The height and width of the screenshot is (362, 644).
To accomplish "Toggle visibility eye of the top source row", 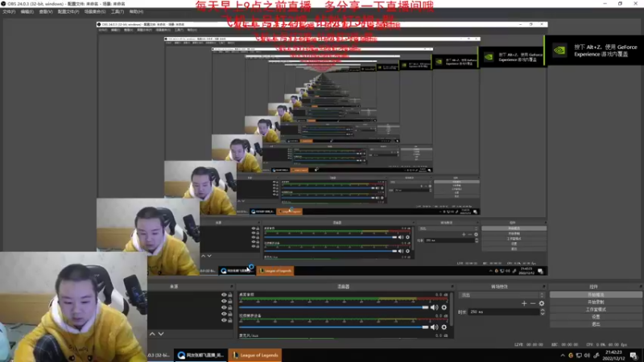I will click(224, 294).
